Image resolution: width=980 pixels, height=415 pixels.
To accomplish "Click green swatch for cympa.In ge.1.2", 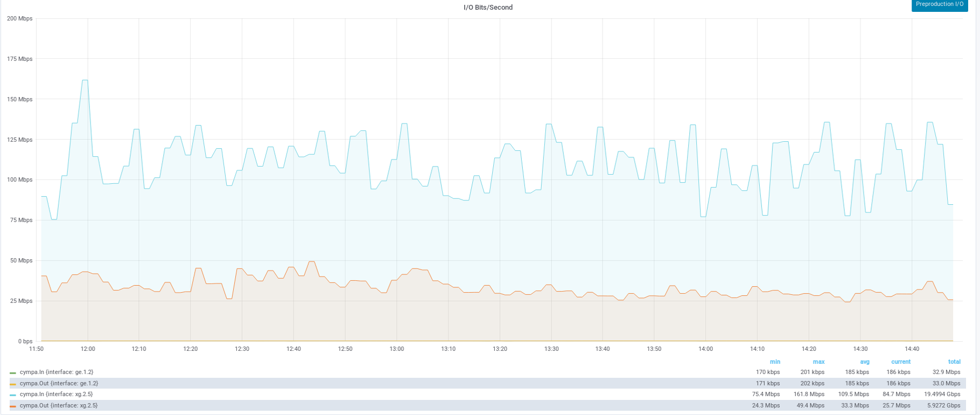I will [13, 373].
